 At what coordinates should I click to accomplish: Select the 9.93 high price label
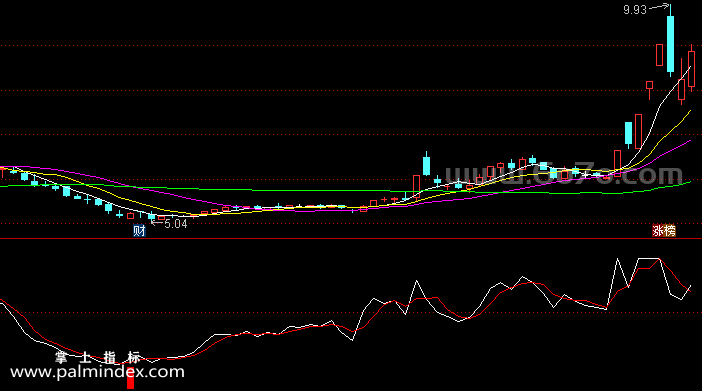(635, 10)
